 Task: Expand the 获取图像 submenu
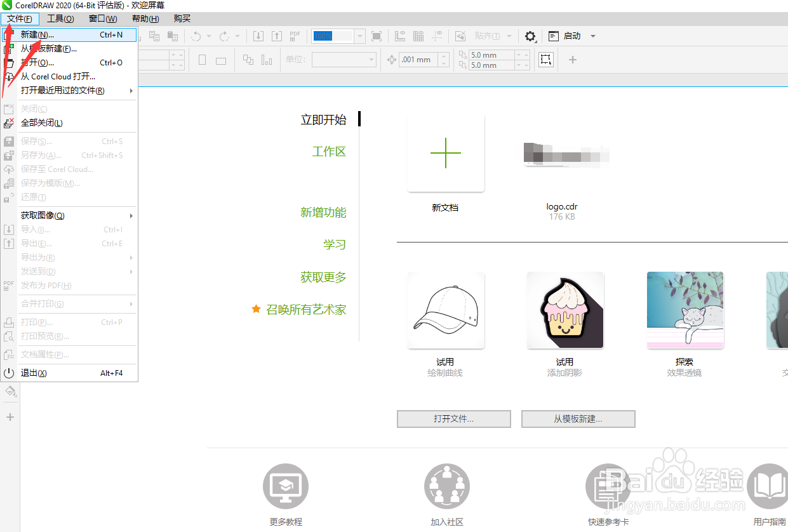coord(131,216)
